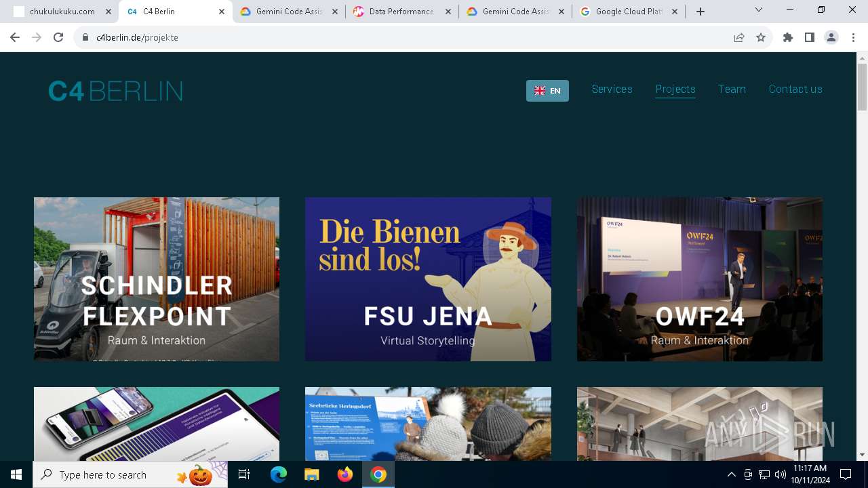Click the C4 Berlin logo
This screenshot has height=488, width=868.
pos(115,91)
